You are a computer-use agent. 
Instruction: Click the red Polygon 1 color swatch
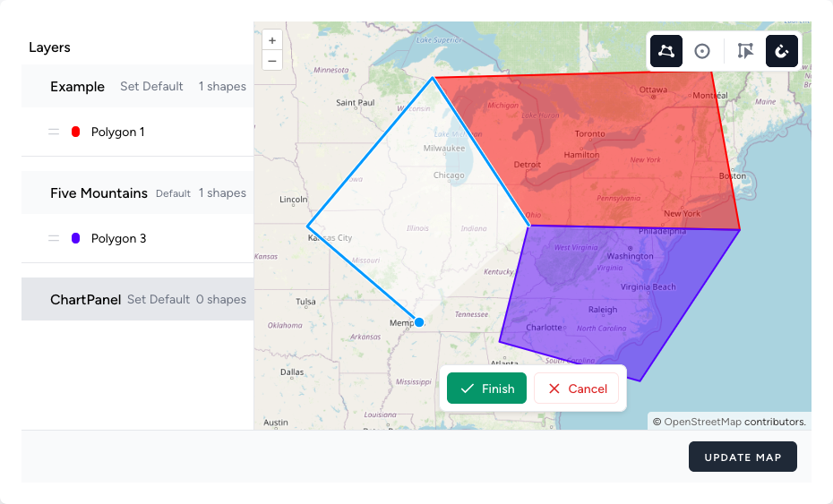pyautogui.click(x=75, y=132)
